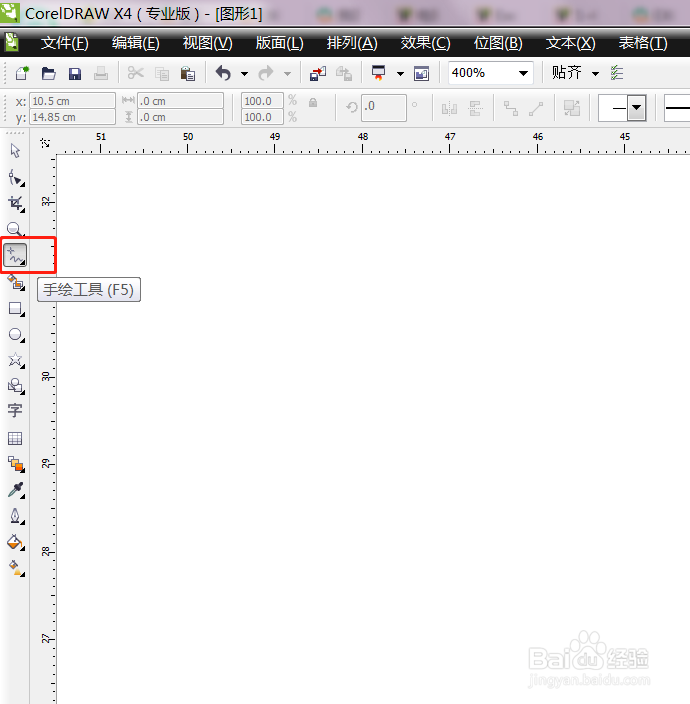690x704 pixels.
Task: Save the current document
Action: pyautogui.click(x=75, y=74)
